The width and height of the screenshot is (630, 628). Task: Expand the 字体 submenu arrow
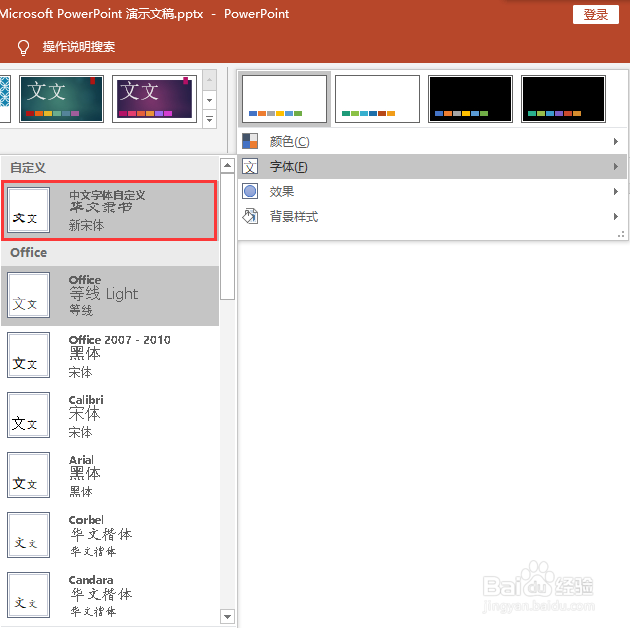click(x=616, y=166)
